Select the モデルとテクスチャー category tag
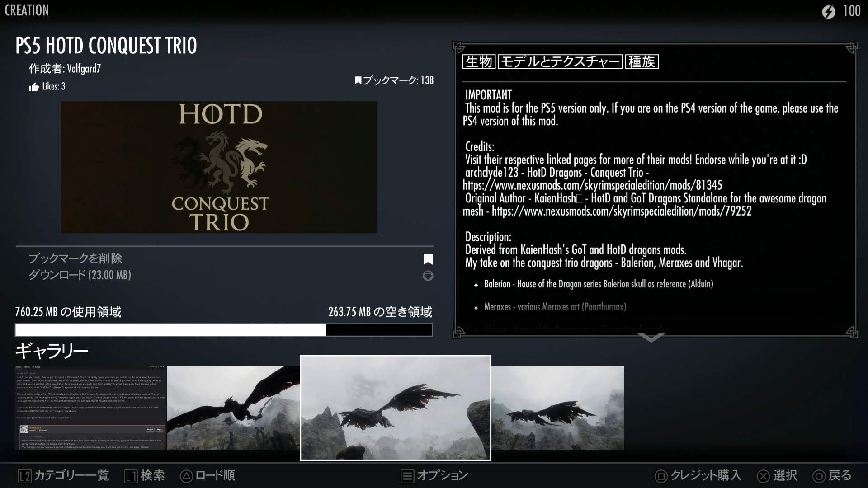Screen dimensions: 868x488 [560, 61]
